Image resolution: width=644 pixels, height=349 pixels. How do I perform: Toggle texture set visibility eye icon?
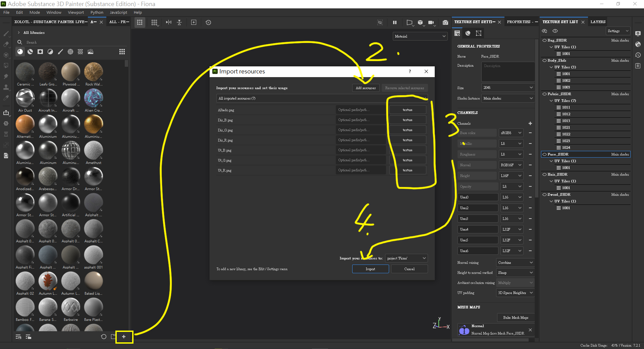coord(544,31)
